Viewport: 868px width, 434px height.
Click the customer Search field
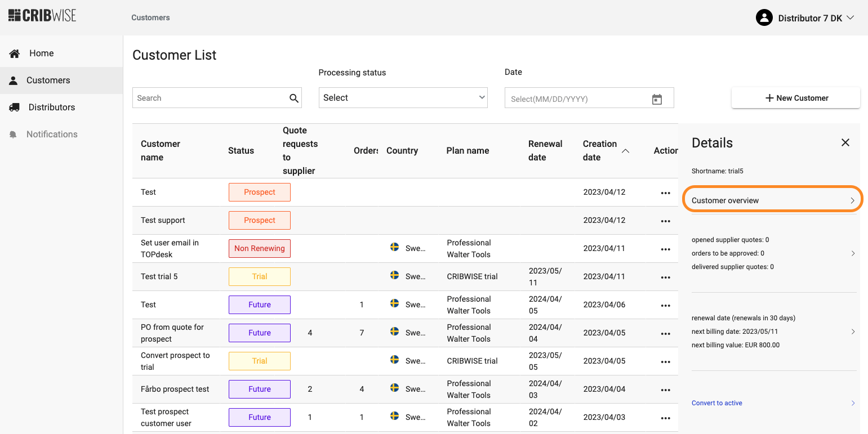208,98
